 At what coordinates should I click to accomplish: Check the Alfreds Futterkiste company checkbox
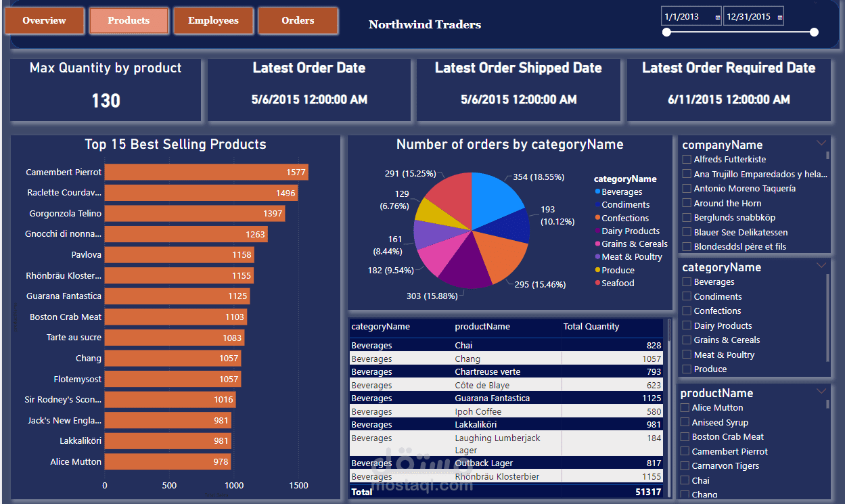pos(687,160)
